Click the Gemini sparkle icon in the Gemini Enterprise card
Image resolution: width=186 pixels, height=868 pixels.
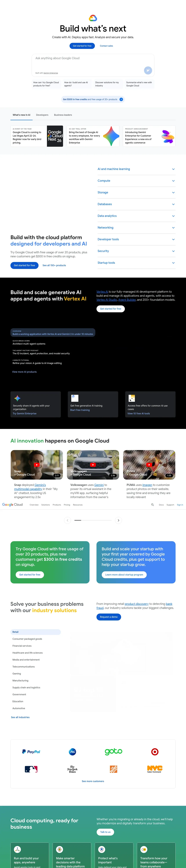17,398
